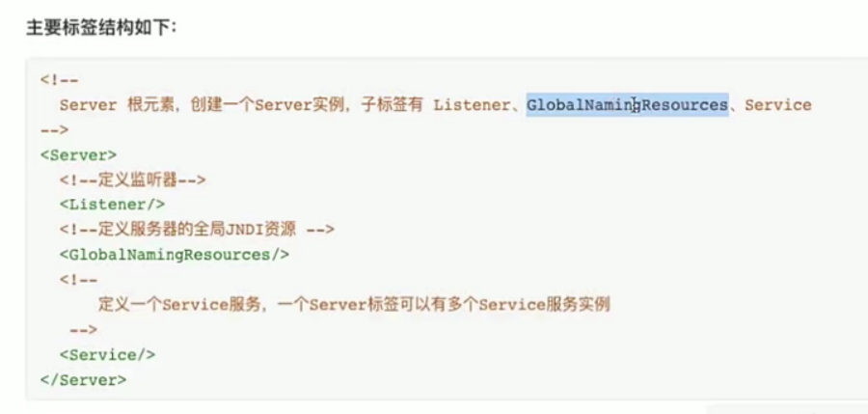Click the 定义监听器 comment line

click(132, 179)
